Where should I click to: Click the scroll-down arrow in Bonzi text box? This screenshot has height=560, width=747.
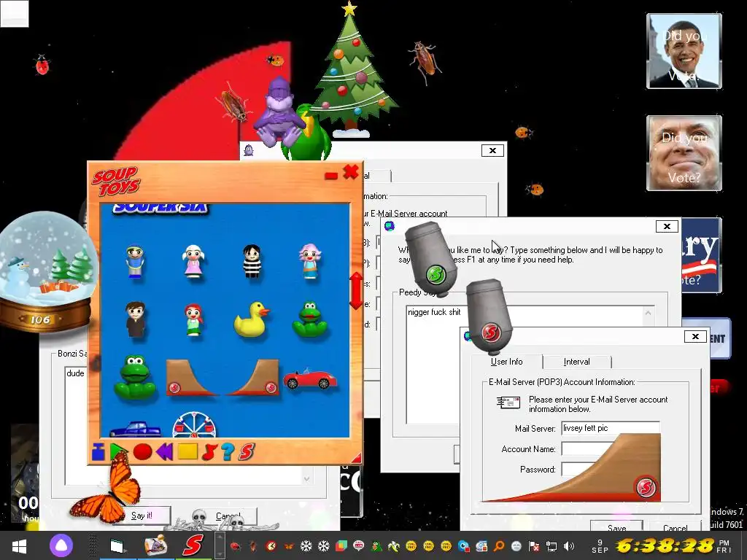tap(307, 478)
